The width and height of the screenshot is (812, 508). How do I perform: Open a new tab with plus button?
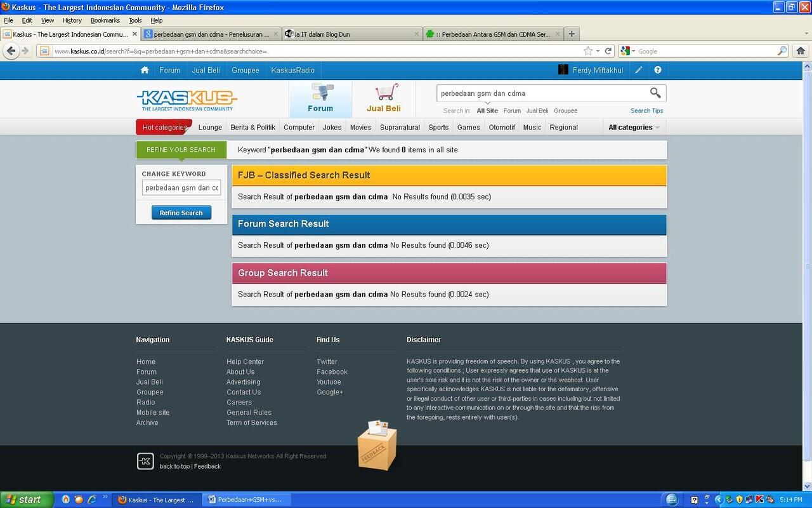coord(572,34)
